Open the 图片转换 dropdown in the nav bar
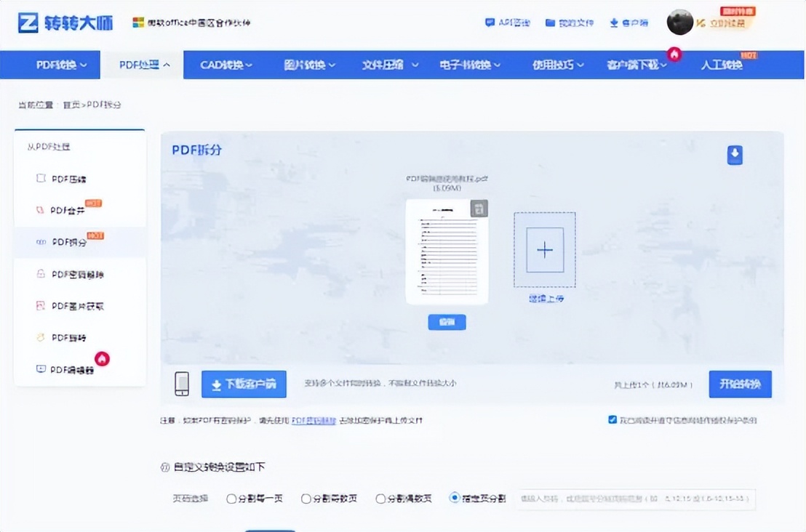806x532 pixels. [309, 65]
